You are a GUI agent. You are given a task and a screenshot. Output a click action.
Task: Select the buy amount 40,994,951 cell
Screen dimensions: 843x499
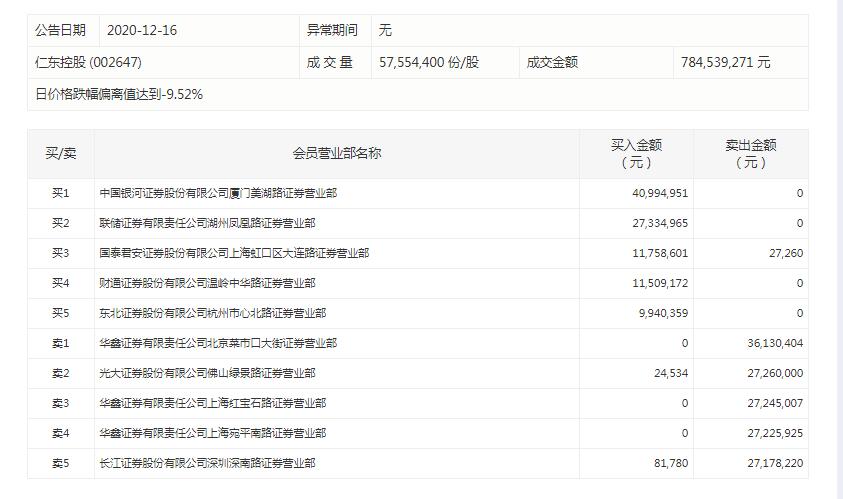click(x=650, y=193)
